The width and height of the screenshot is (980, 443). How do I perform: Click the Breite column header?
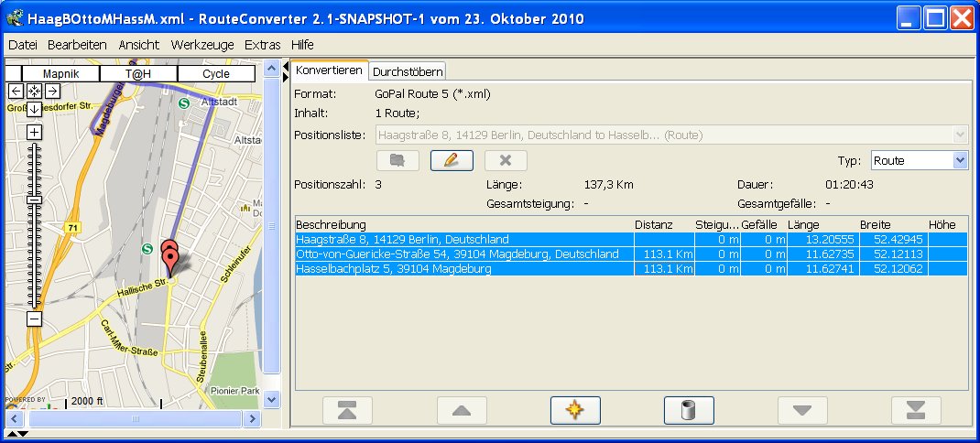point(894,224)
